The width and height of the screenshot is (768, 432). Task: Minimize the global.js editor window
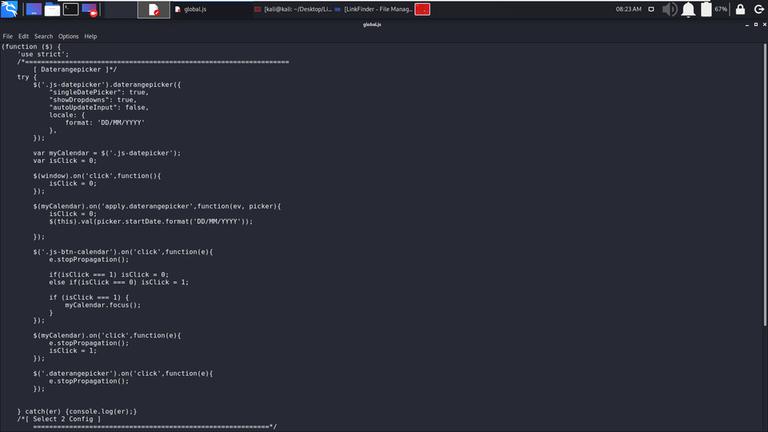(x=747, y=24)
